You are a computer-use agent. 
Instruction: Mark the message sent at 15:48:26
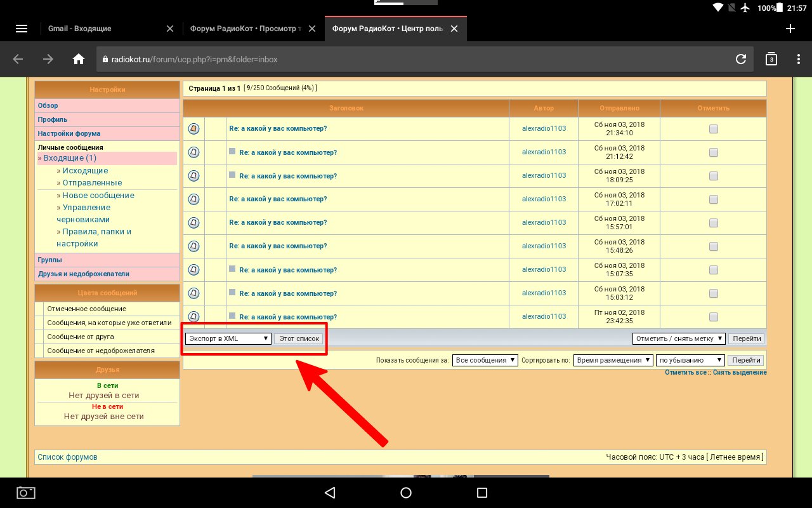pos(714,246)
